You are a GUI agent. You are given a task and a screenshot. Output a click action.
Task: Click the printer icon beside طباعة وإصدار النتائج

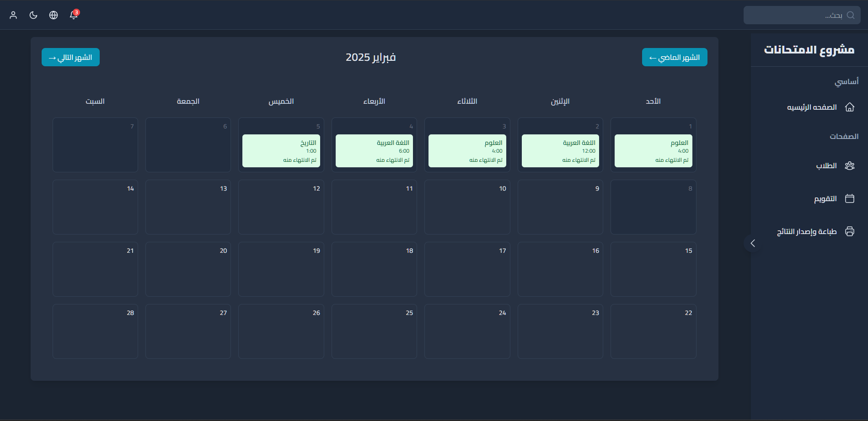(850, 231)
